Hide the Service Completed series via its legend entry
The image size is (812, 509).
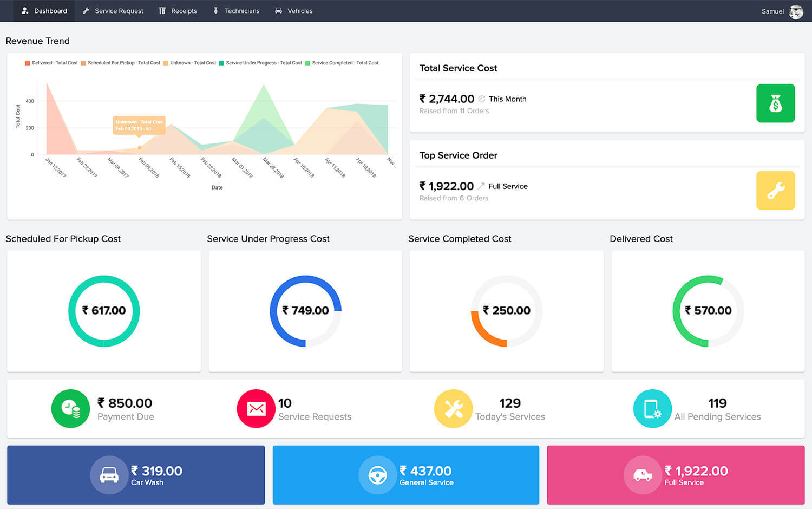(x=342, y=63)
